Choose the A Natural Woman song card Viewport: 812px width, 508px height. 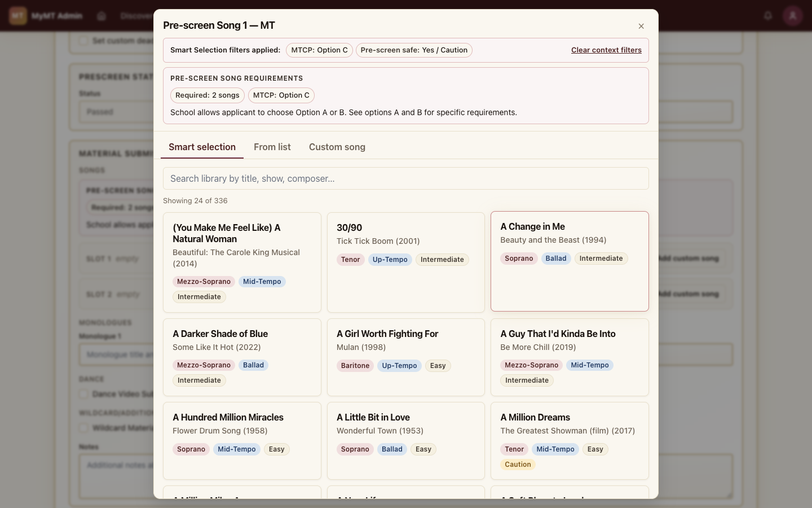pyautogui.click(x=242, y=262)
